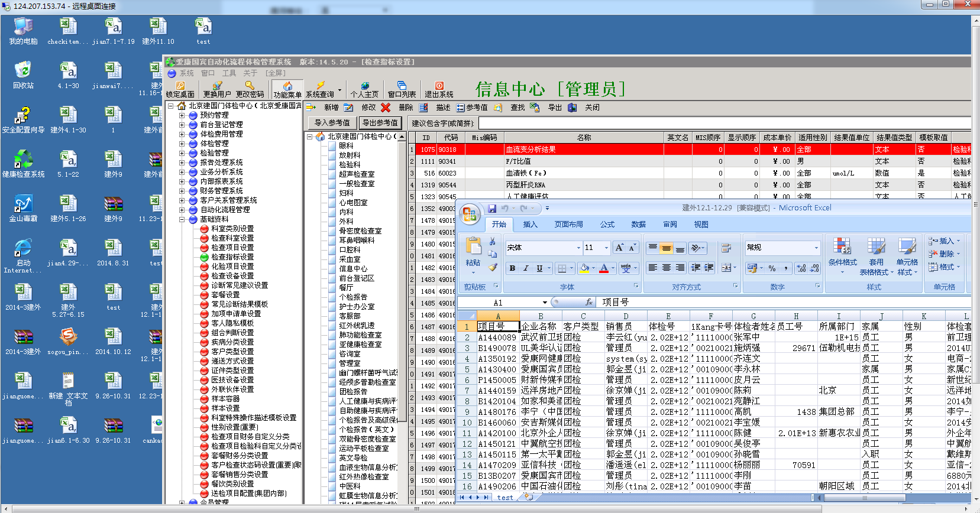The image size is (980, 513).
Task: Toggle italic formatting in Excel
Action: 526,268
